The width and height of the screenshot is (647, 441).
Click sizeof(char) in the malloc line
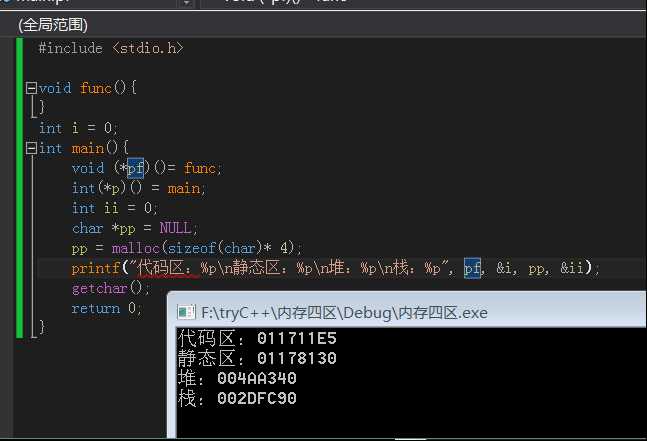[215, 248]
